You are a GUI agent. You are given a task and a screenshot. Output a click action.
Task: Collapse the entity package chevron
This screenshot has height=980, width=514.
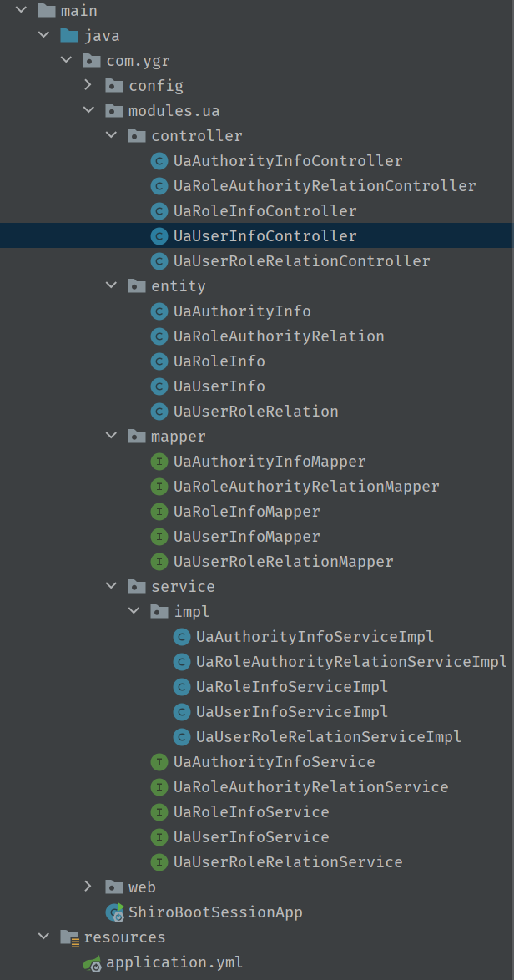111,285
